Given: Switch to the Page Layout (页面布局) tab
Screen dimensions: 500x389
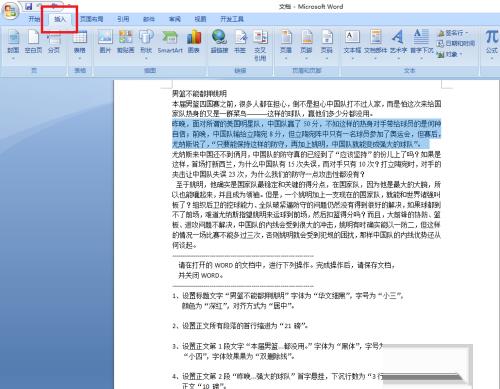Looking at the screenshot, I should pyautogui.click(x=91, y=19).
